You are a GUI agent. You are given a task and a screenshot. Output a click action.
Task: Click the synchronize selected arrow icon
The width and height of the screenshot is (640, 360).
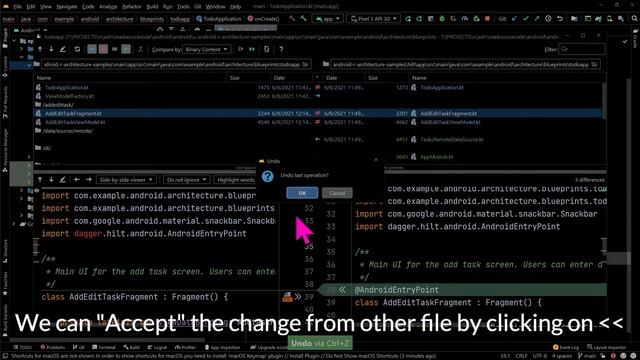tap(240, 49)
